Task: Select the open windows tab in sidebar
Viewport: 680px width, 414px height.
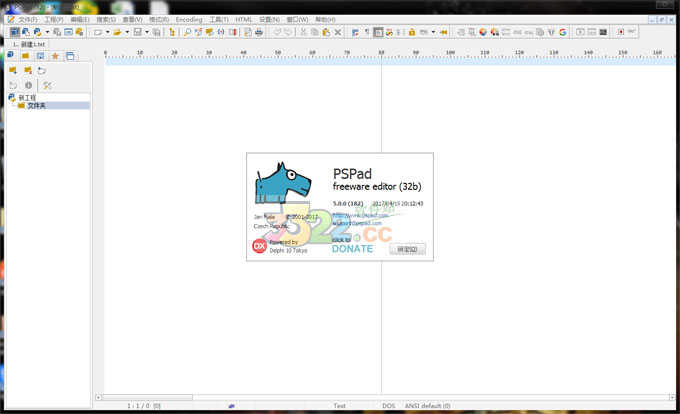Action: [70, 55]
